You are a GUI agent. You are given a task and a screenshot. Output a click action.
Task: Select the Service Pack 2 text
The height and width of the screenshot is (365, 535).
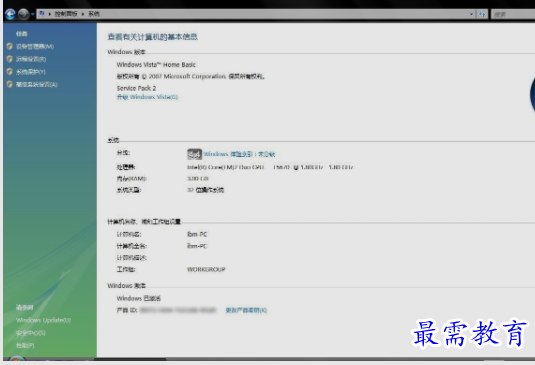136,88
